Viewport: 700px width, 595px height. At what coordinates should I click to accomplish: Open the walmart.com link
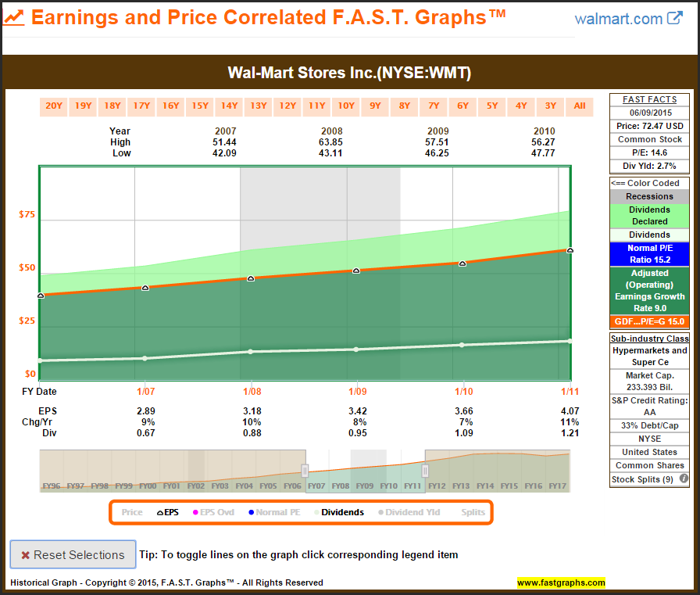point(619,19)
